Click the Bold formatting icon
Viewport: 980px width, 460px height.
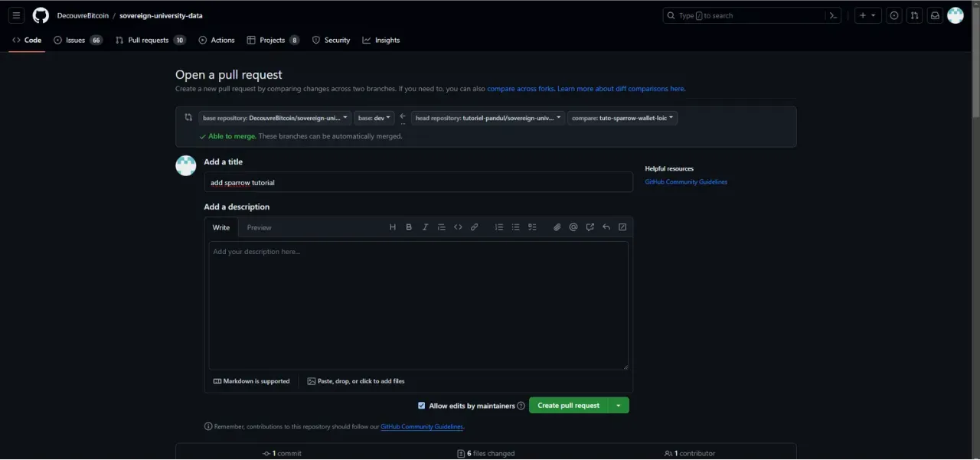[409, 227]
